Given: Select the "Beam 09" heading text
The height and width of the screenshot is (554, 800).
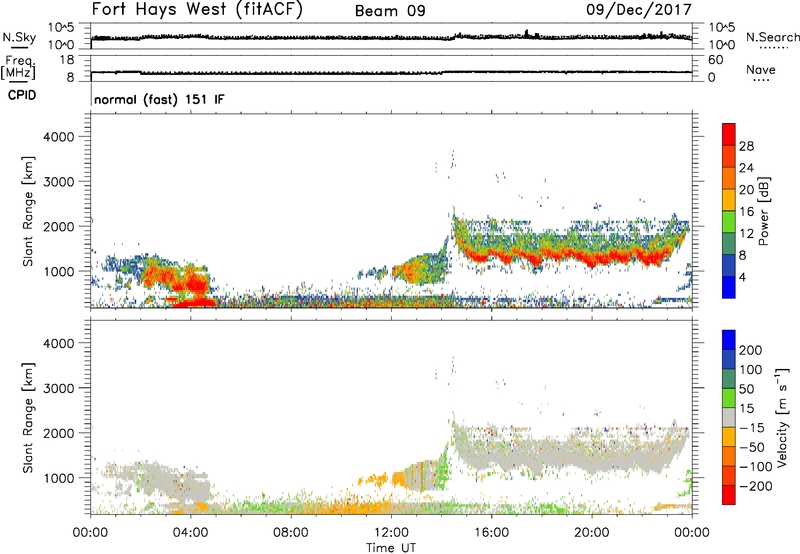Looking at the screenshot, I should point(390,11).
